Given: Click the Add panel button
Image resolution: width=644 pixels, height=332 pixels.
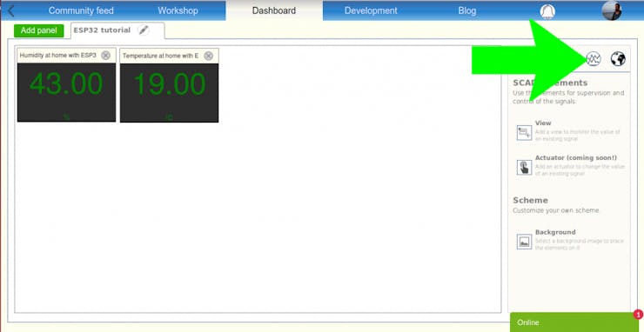Looking at the screenshot, I should [x=38, y=30].
